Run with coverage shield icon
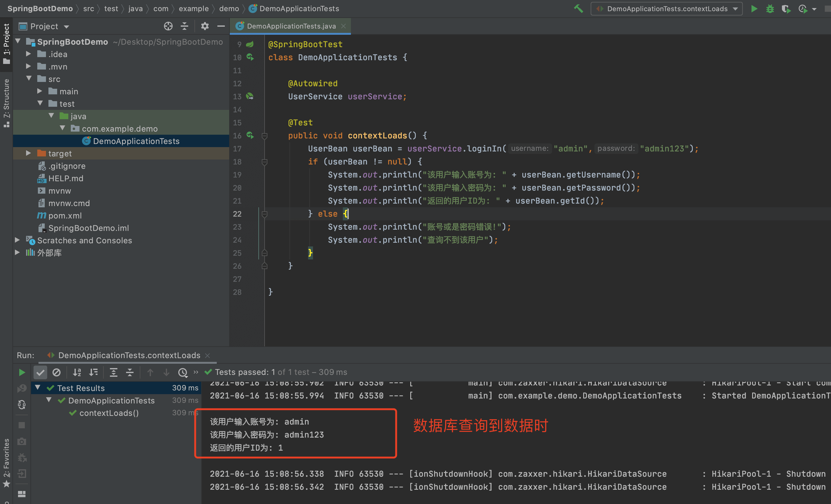The image size is (831, 504). 786,9
